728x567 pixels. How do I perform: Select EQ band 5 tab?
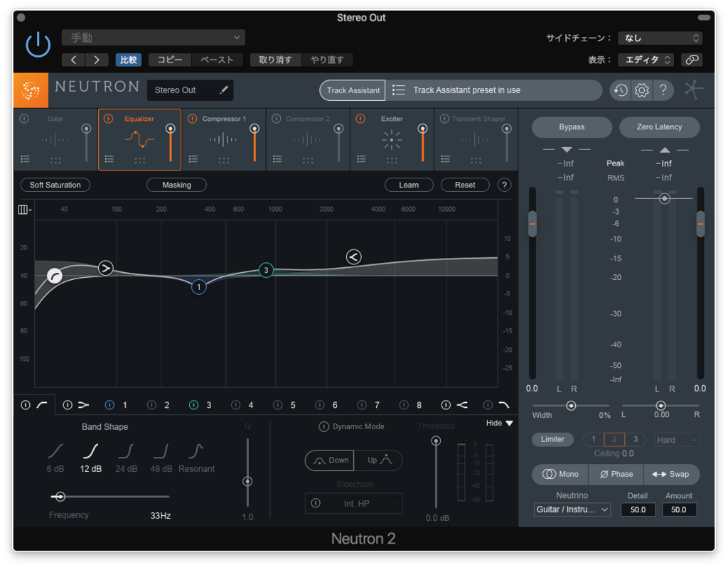point(293,405)
